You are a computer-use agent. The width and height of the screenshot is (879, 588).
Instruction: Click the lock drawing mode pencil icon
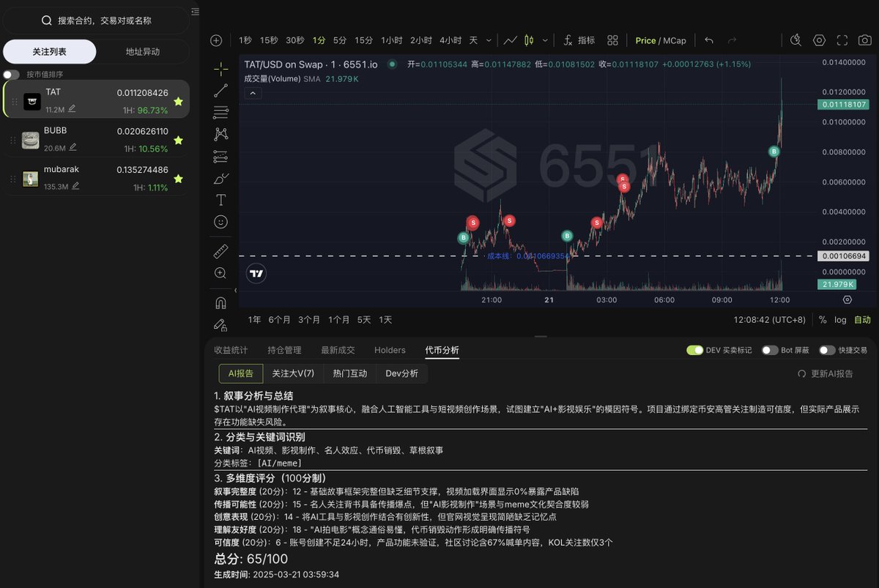tap(220, 324)
